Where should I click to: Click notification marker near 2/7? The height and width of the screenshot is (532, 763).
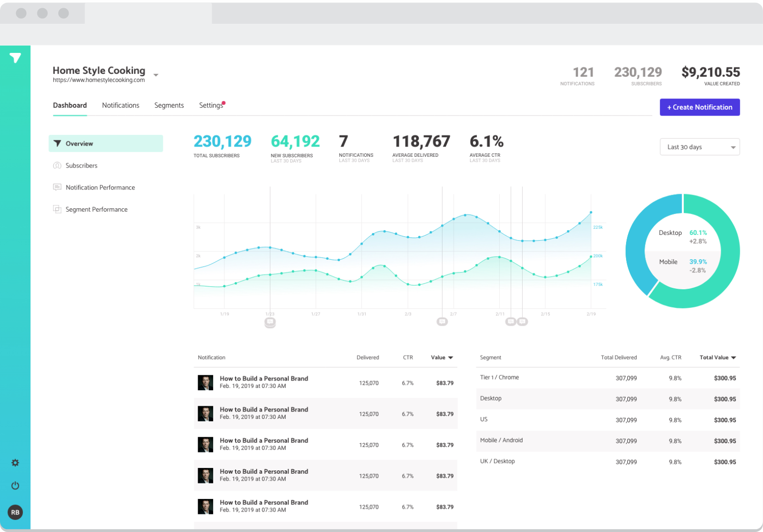[442, 321]
